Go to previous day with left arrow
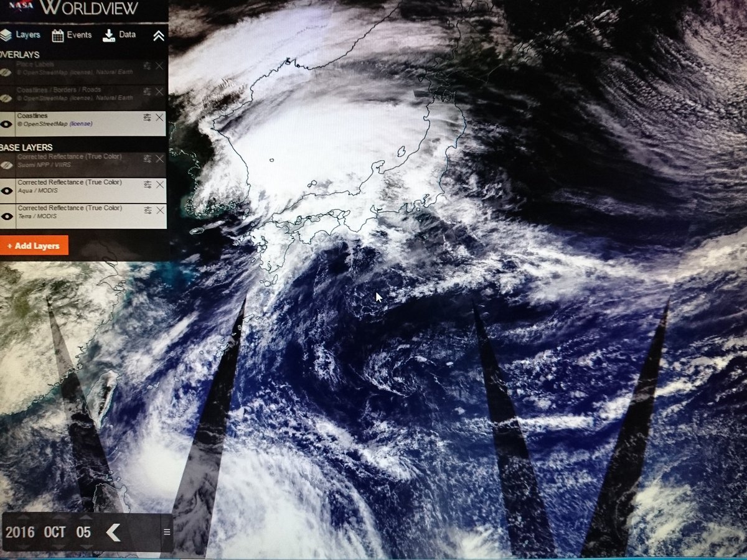The image size is (747, 560). (113, 533)
